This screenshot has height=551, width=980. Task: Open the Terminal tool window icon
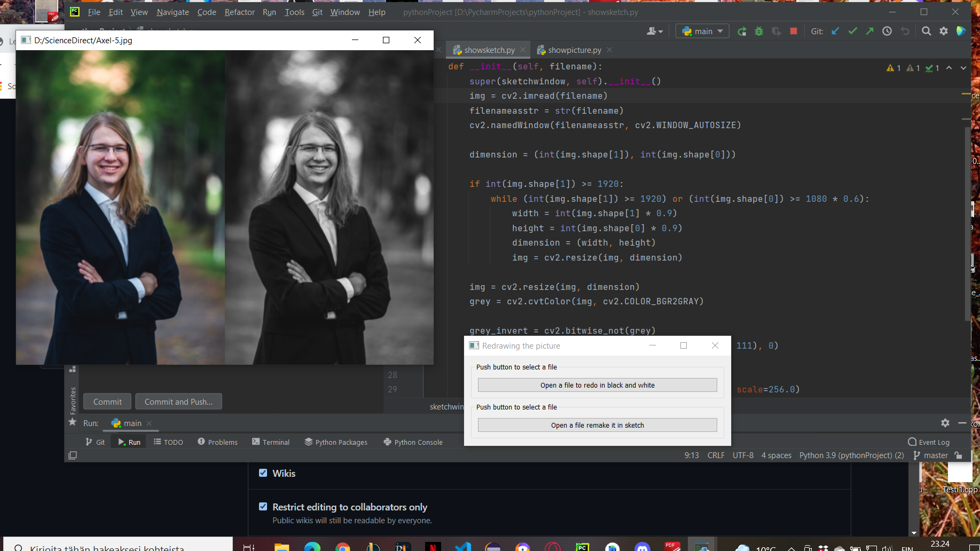tap(271, 442)
